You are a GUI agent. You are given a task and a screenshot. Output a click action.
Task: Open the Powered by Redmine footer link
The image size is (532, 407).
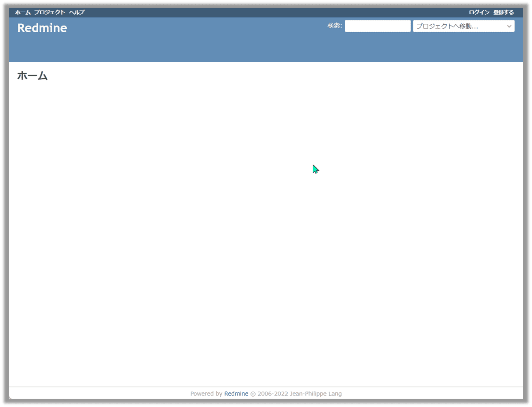coord(236,393)
